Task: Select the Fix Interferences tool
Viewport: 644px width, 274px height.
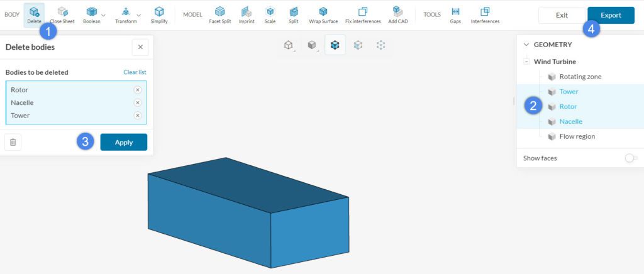Action: tap(363, 14)
